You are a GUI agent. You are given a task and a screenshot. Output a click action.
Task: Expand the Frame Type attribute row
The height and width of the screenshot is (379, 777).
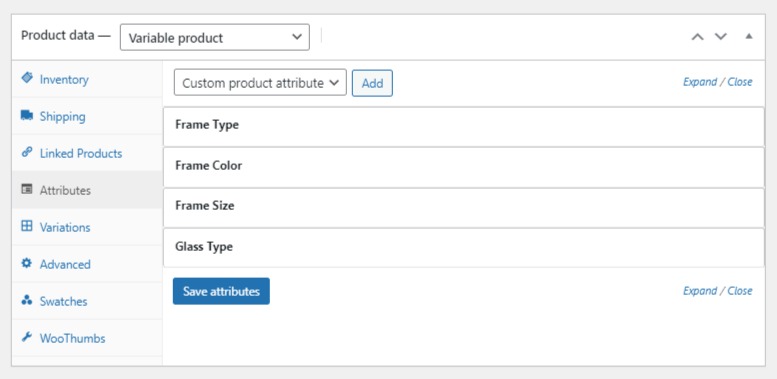(x=463, y=126)
